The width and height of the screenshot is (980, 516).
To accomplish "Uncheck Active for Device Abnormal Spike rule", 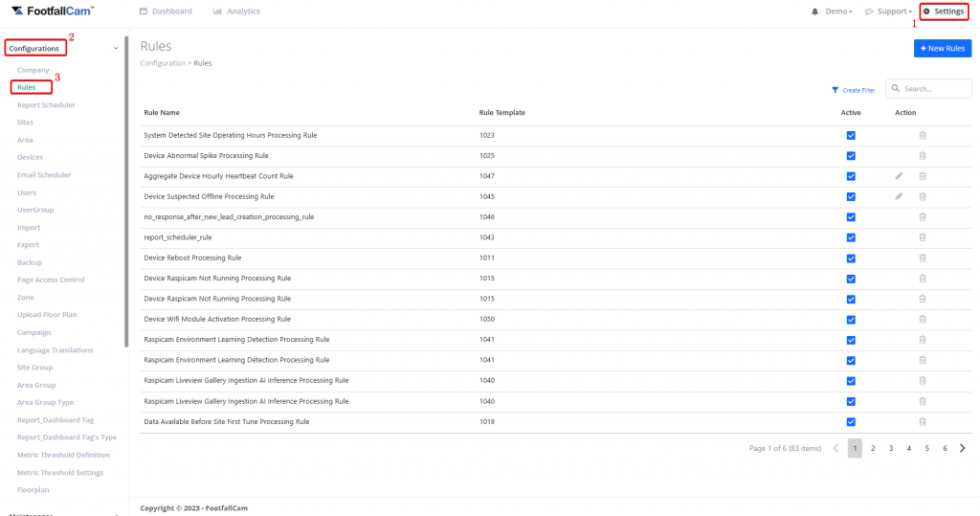I will click(851, 155).
